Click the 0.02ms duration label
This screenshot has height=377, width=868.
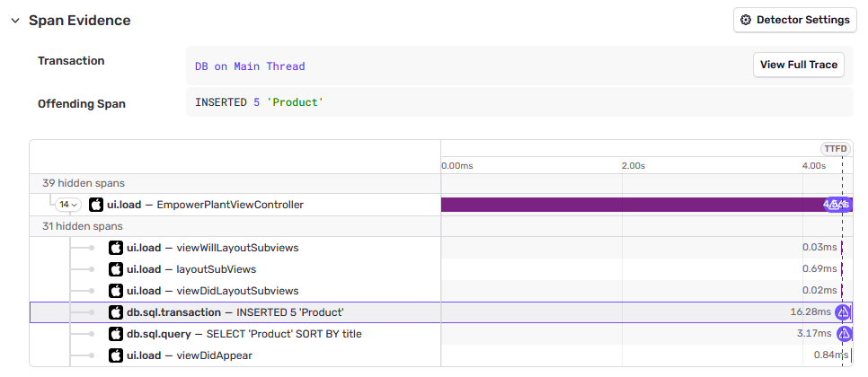pos(819,291)
